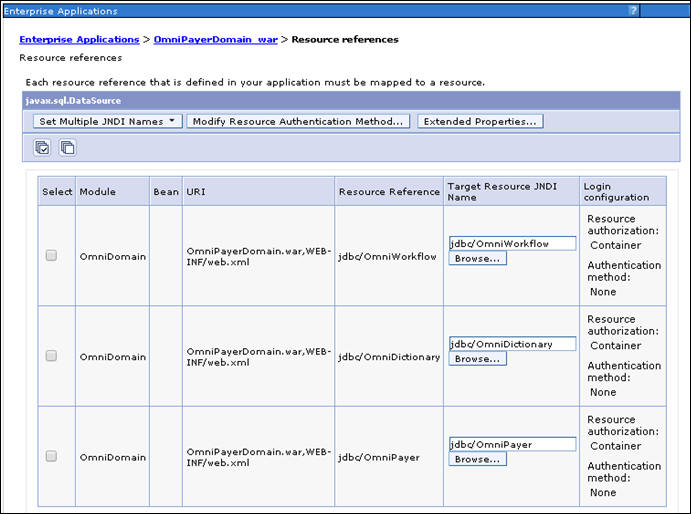Open the Set Multiple JNDI Names dropdown
Viewport: 691px width, 514px height.
tap(108, 122)
